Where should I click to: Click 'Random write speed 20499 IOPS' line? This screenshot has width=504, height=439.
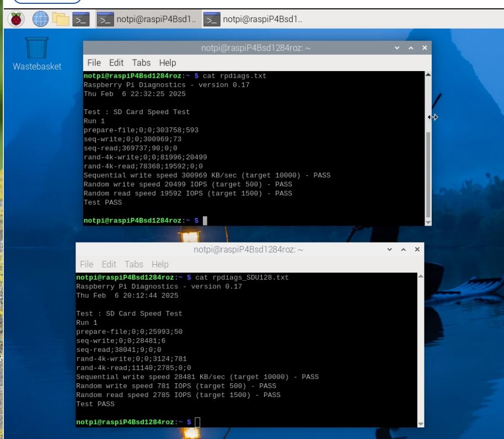click(x=188, y=184)
